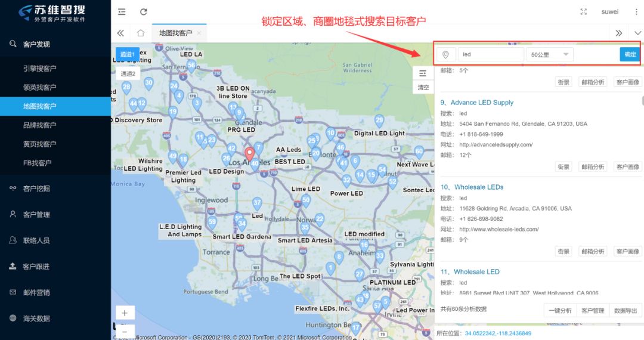The image size is (644, 340).
Task: Switch to 通道1 map channel
Action: point(128,54)
